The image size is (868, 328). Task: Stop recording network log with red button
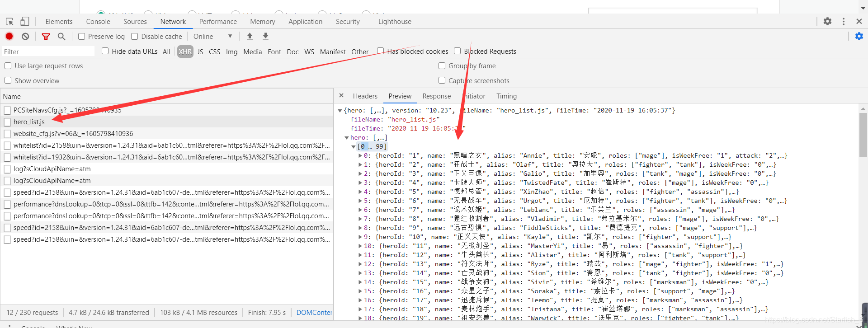point(9,36)
